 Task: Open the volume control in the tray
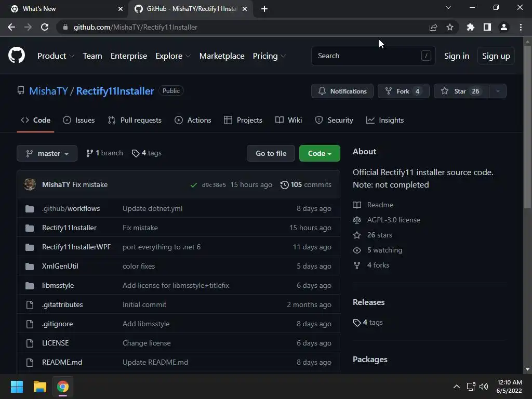tap(484, 387)
